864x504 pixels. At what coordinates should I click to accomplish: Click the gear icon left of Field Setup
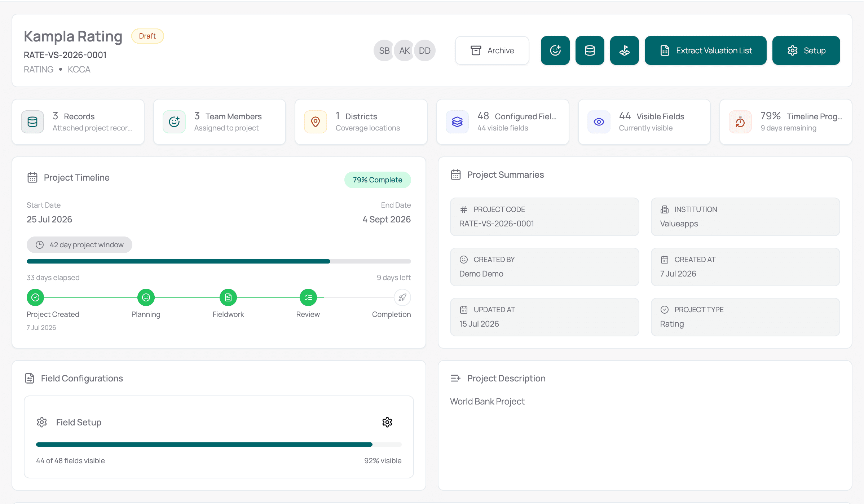(x=42, y=422)
